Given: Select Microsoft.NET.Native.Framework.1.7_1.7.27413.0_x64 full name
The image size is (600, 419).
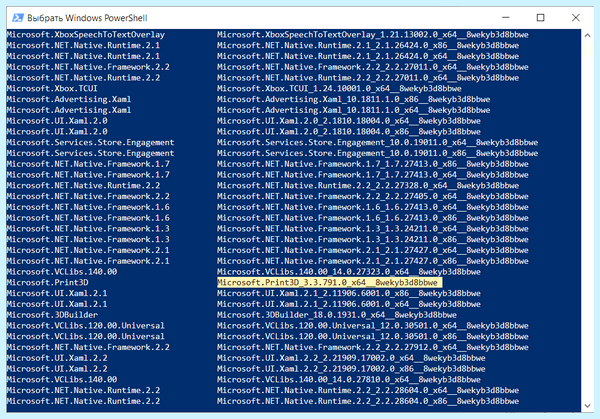Looking at the screenshot, I should pos(373,174).
